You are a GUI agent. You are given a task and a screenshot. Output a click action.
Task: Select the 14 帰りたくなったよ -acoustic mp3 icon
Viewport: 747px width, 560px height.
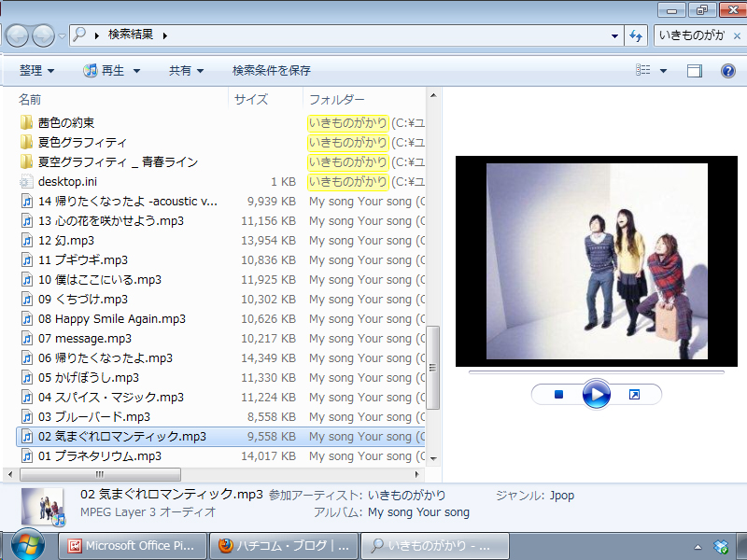(x=27, y=201)
